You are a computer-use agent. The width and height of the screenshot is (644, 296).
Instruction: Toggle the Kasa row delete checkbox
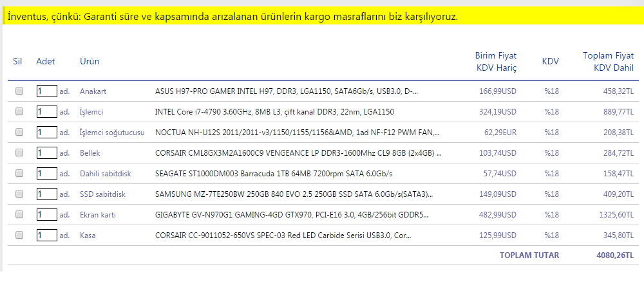tap(19, 236)
